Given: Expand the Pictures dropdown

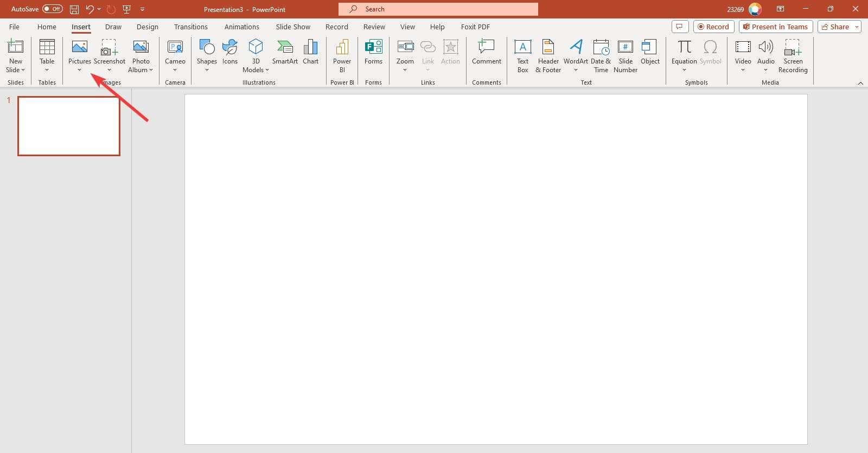Looking at the screenshot, I should tap(80, 70).
